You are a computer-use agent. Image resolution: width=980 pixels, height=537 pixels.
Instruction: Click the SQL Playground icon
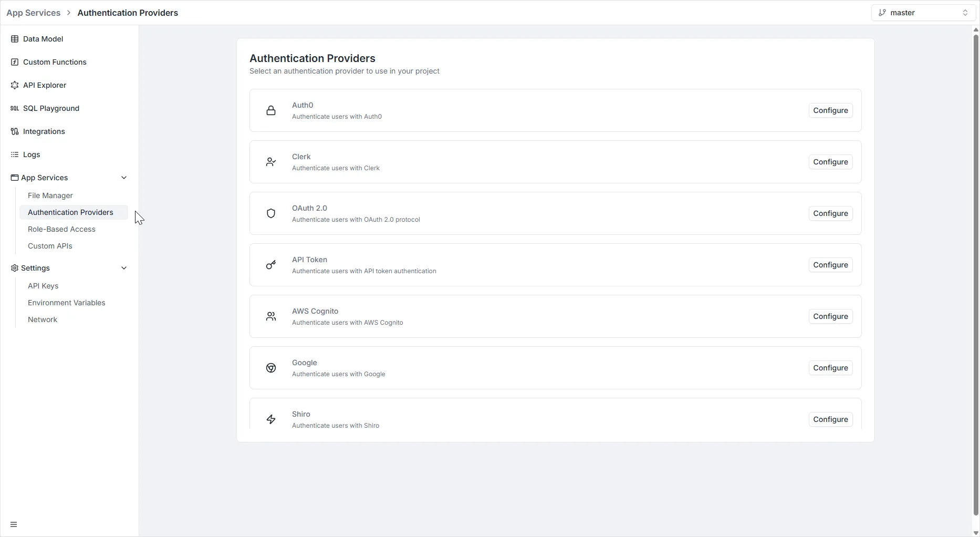pyautogui.click(x=15, y=108)
